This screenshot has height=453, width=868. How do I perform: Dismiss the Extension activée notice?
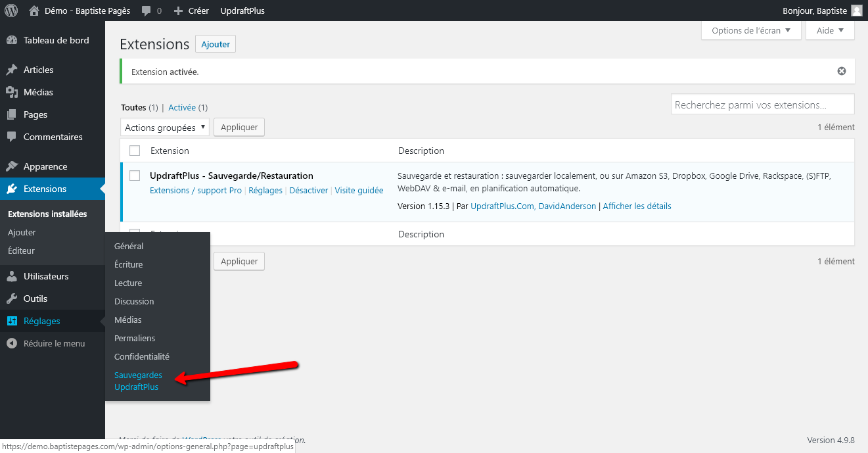click(842, 71)
